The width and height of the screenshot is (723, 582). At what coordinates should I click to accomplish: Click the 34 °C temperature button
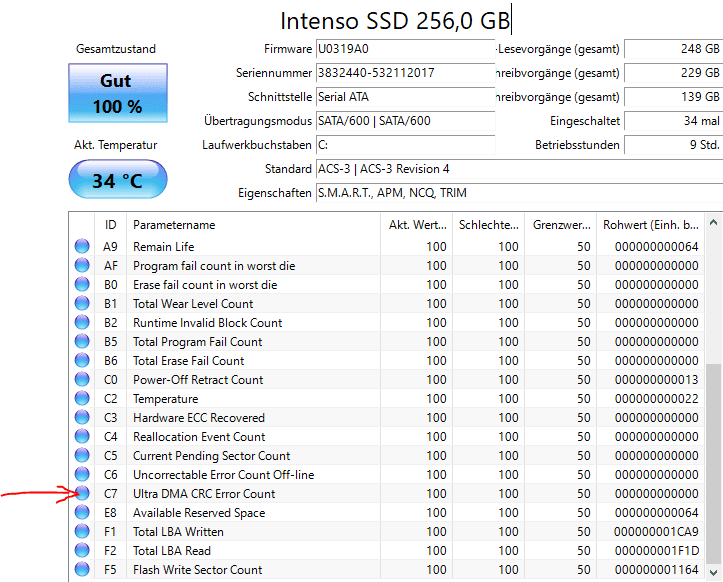pyautogui.click(x=116, y=181)
